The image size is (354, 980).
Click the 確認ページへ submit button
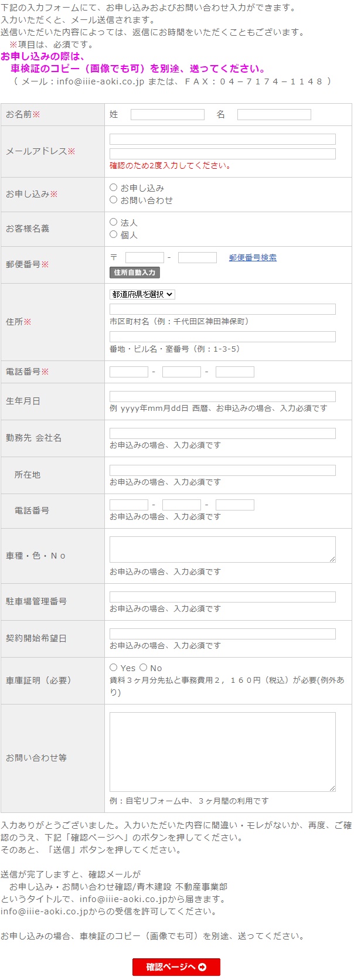point(176,967)
